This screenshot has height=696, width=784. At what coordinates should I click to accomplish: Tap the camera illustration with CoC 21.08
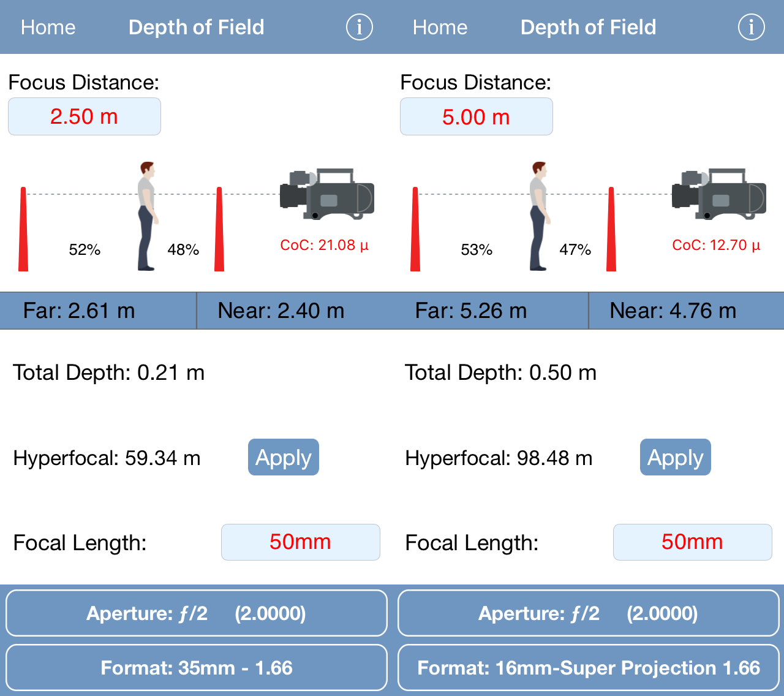pyautogui.click(x=327, y=194)
